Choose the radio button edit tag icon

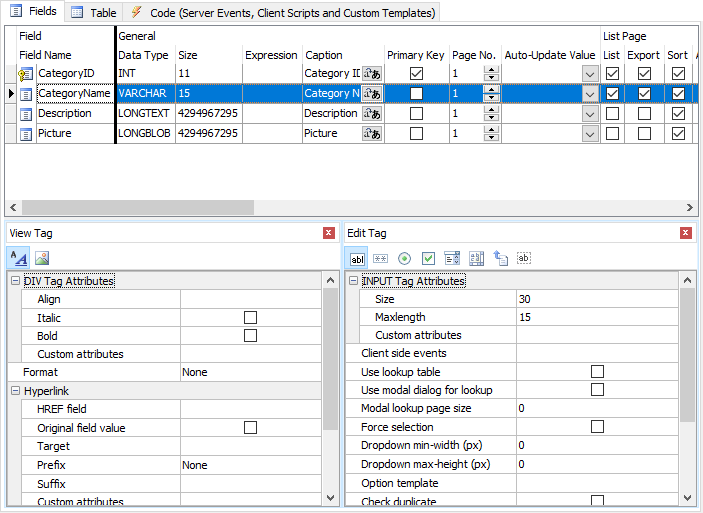coord(404,258)
